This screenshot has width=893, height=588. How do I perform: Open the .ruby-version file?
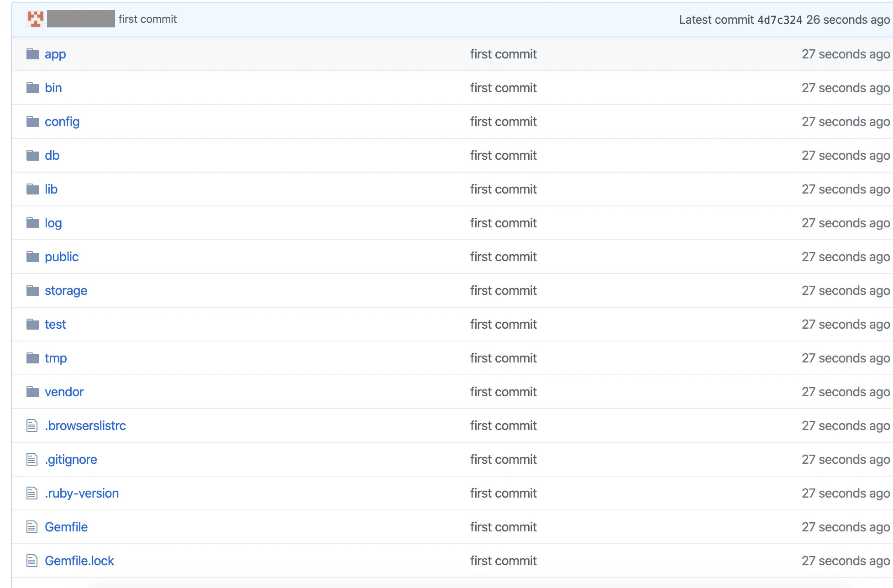point(82,493)
